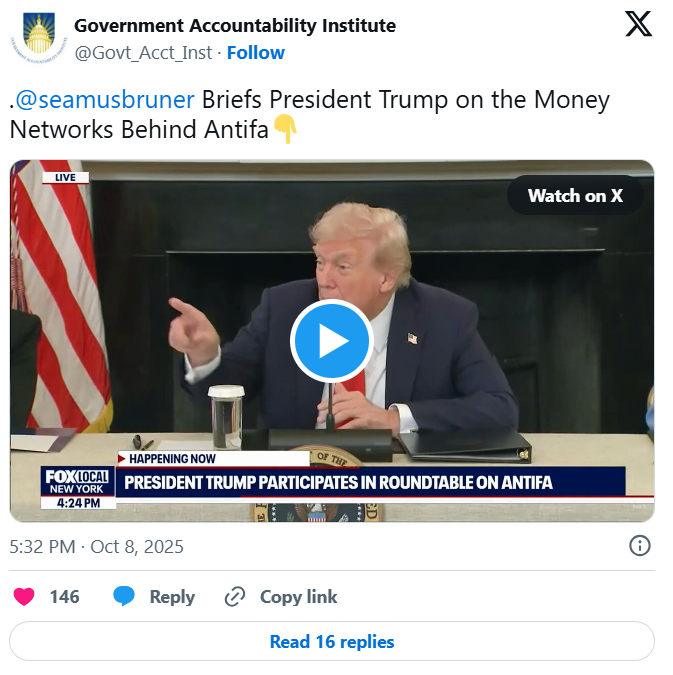Open the 5:32 PM Oct 8, 2025 timestamp

[x=96, y=547]
